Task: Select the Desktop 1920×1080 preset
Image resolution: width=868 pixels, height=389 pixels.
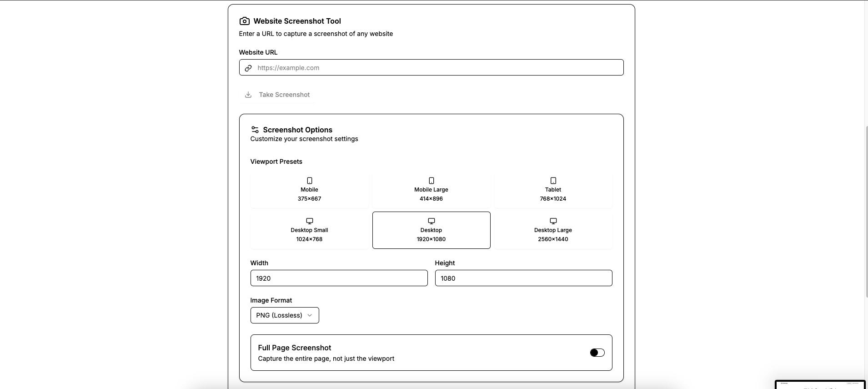Action: pos(431,230)
